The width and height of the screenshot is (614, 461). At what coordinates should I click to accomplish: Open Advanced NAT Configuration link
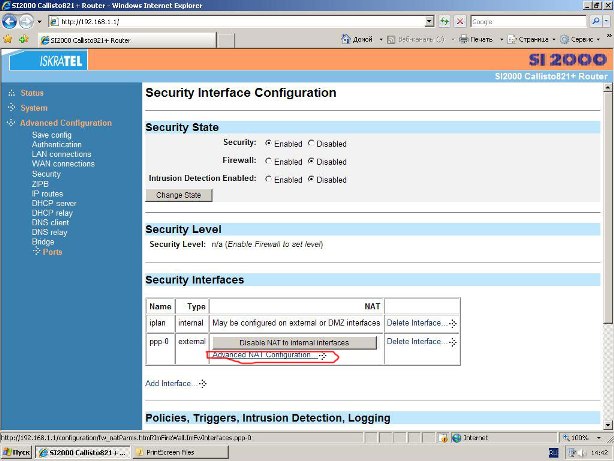pos(269,355)
